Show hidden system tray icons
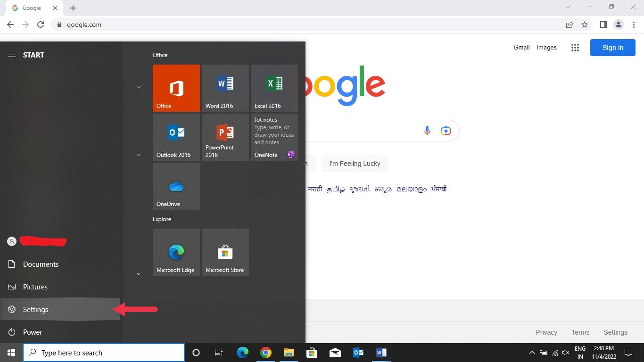 pos(532,353)
